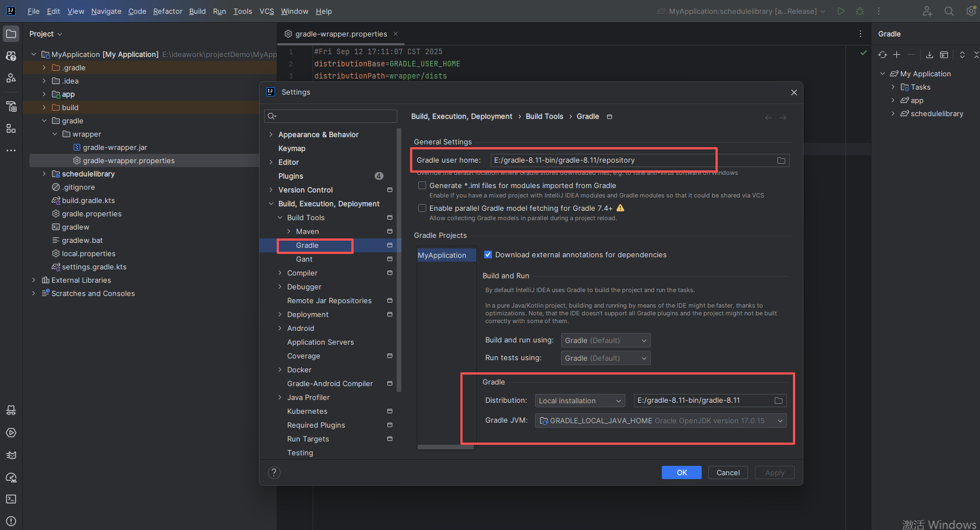Open the Project tool window icon

point(11,34)
